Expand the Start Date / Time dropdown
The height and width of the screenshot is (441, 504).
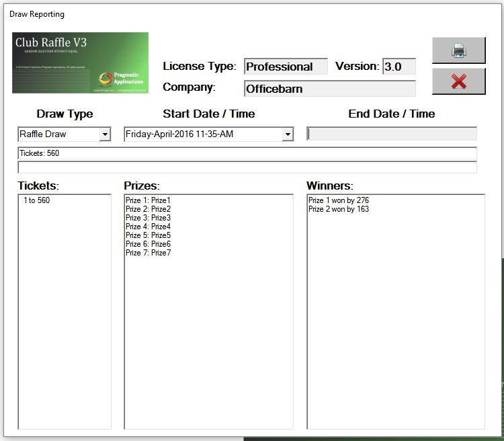(x=288, y=134)
